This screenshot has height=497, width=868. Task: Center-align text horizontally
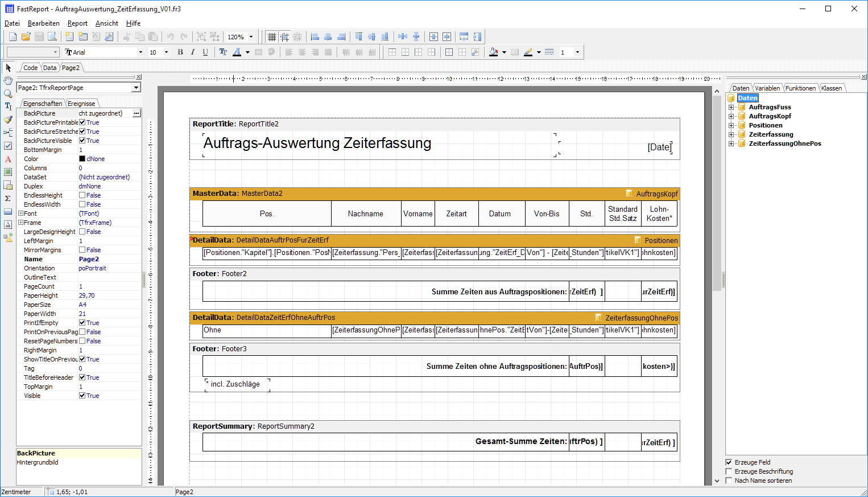pyautogui.click(x=302, y=52)
